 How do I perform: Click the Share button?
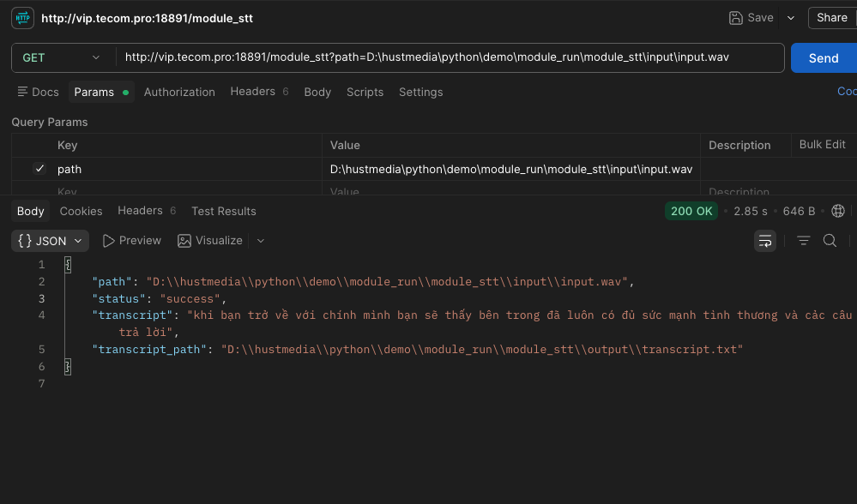832,18
